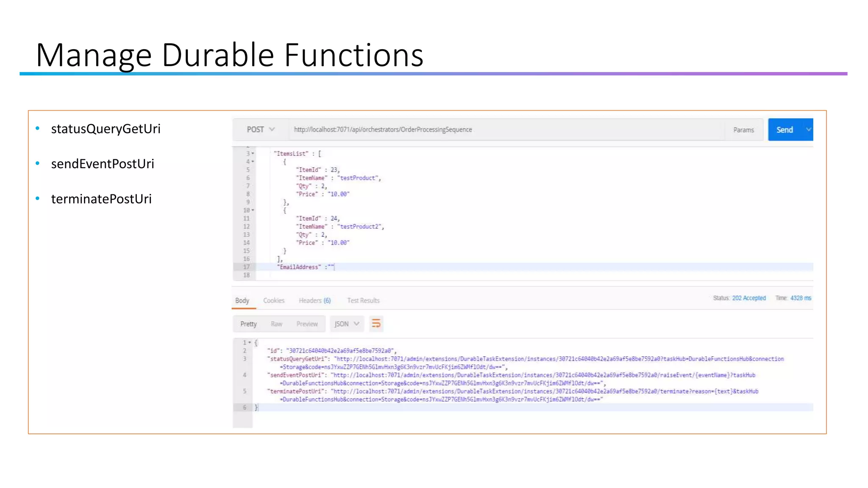
Task: Open the Send button dropdown arrow
Action: (x=808, y=130)
